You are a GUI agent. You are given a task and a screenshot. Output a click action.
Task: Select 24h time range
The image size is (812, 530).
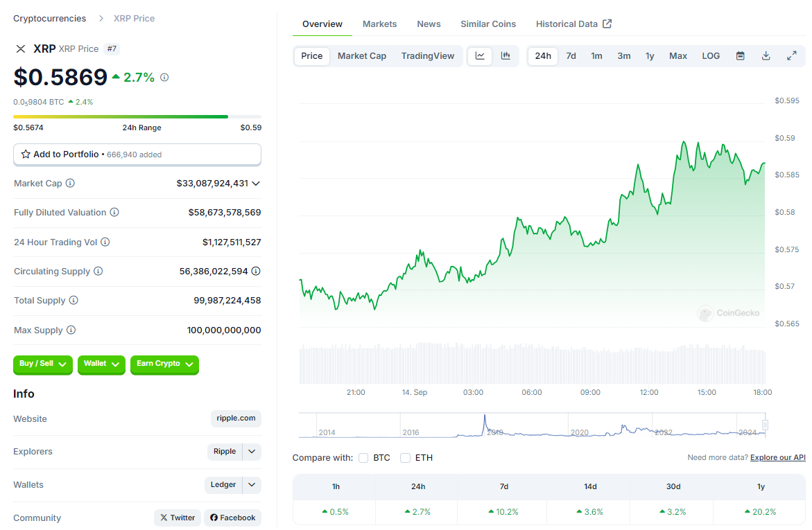[543, 56]
